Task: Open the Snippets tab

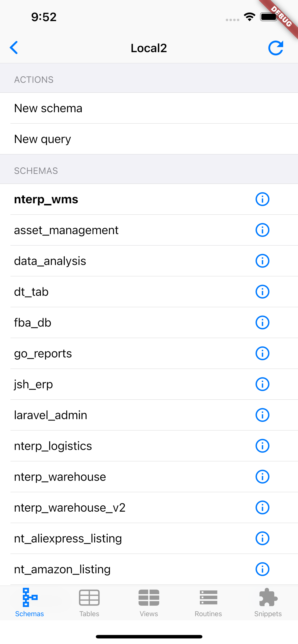Action: pos(268,603)
